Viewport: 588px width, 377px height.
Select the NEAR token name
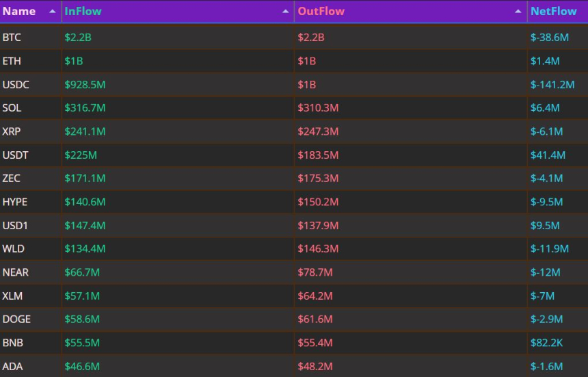[15, 272]
